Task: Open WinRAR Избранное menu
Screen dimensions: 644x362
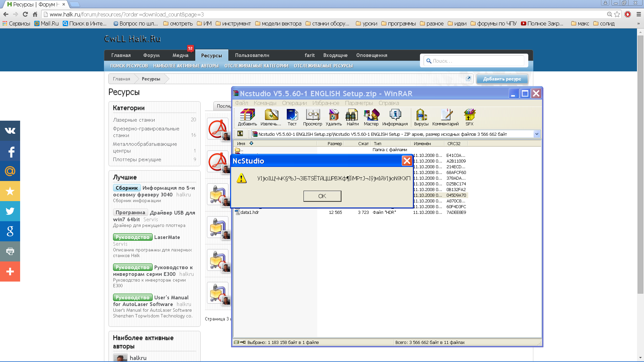Action: (x=326, y=103)
